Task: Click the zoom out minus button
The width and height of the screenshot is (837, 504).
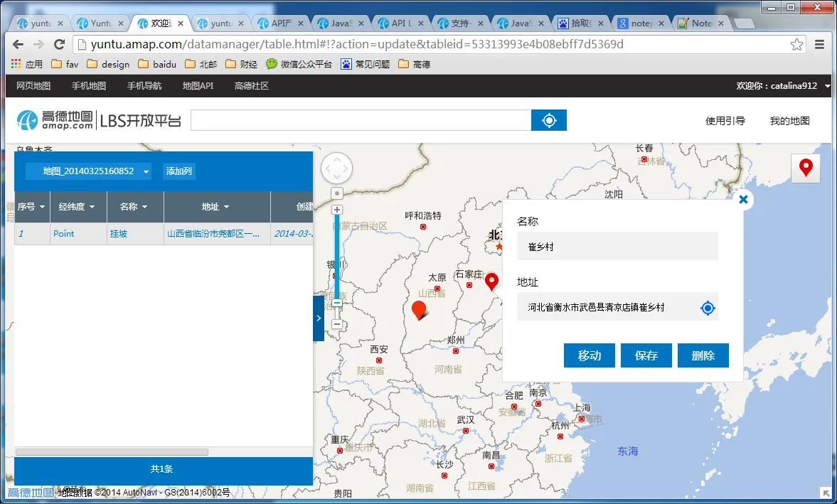Action: tap(337, 324)
